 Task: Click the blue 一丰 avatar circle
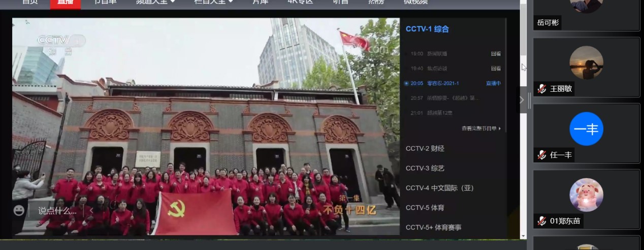[586, 129]
